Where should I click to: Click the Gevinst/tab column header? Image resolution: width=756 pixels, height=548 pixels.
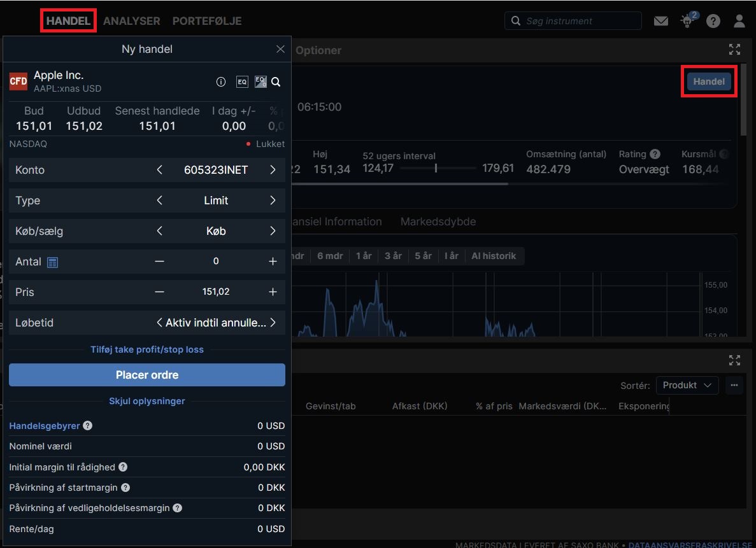pyautogui.click(x=331, y=406)
